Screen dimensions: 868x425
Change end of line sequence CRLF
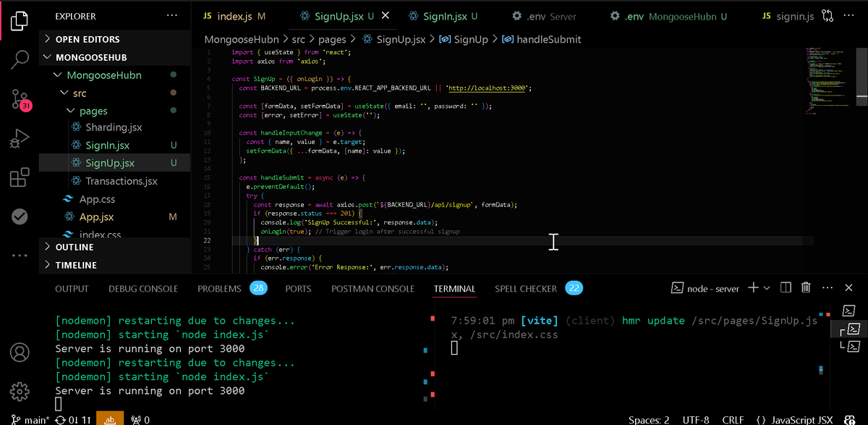coord(733,419)
